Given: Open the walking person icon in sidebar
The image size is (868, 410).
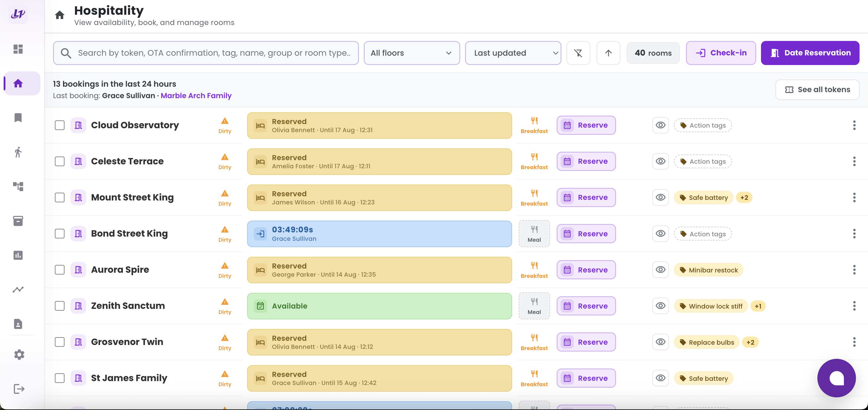Looking at the screenshot, I should pyautogui.click(x=18, y=152).
